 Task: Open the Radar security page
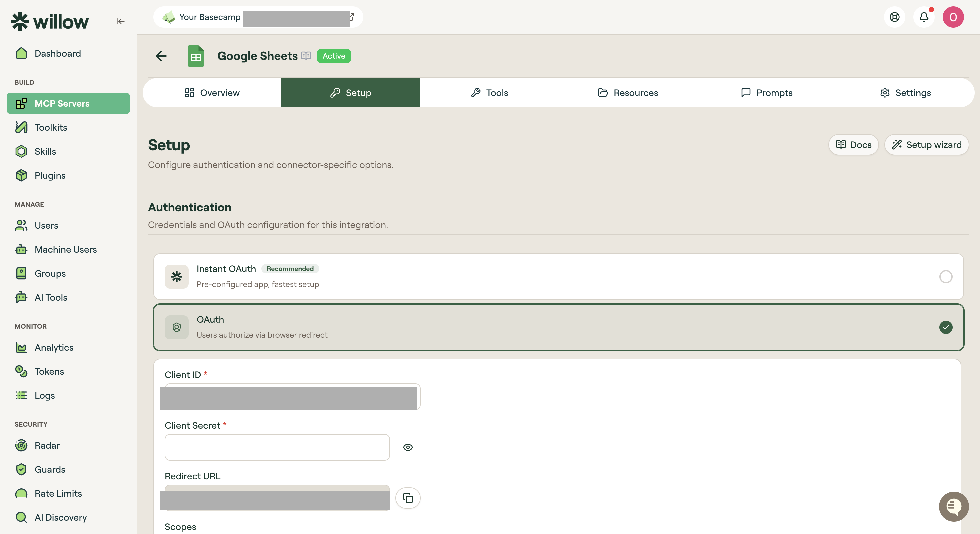(x=68, y=445)
